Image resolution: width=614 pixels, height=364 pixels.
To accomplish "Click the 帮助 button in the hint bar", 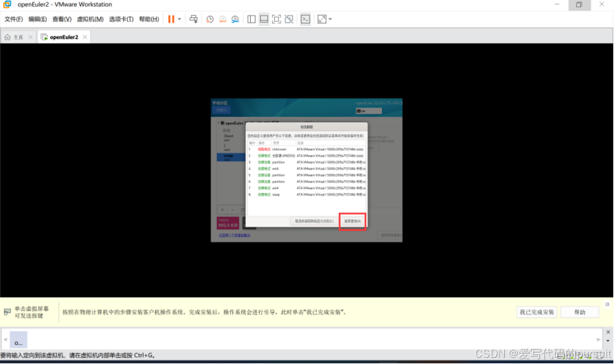I will click(580, 312).
